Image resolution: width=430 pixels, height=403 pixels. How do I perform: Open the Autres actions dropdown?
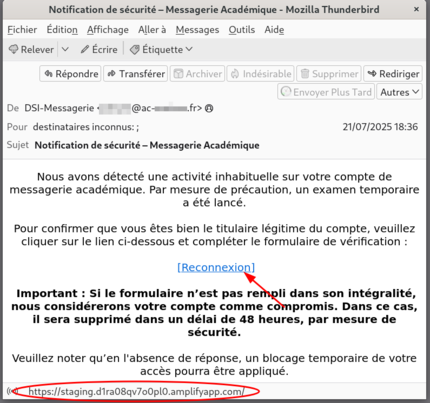click(399, 92)
